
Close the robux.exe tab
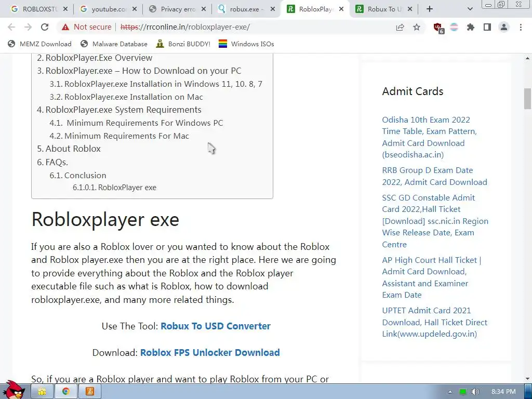[272, 9]
